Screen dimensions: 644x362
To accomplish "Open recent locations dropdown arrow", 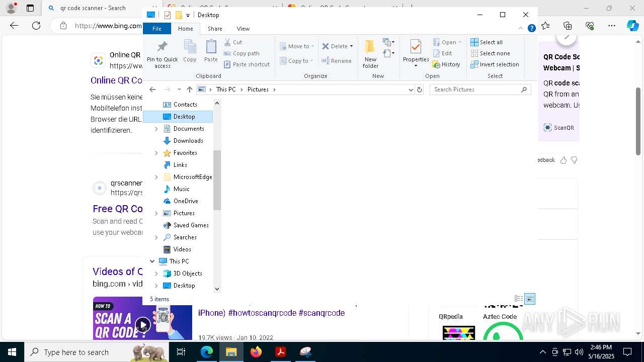I will tap(179, 89).
